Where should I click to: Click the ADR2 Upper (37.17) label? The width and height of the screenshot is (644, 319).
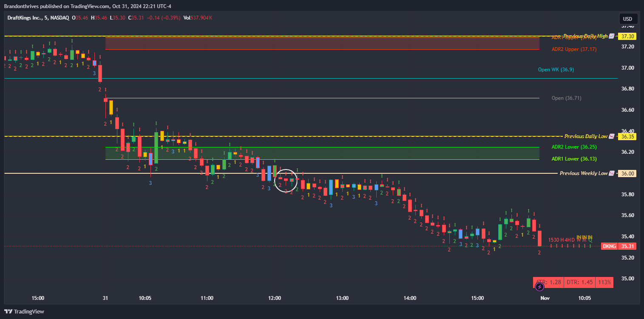[574, 49]
